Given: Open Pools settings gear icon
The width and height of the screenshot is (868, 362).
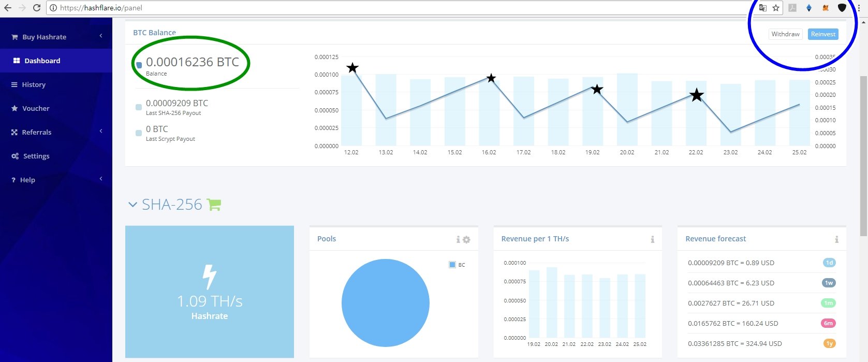Looking at the screenshot, I should coord(466,239).
